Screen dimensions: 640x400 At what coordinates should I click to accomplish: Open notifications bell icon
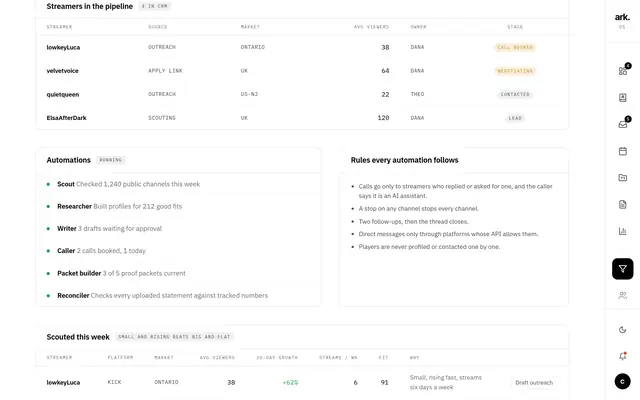622,356
